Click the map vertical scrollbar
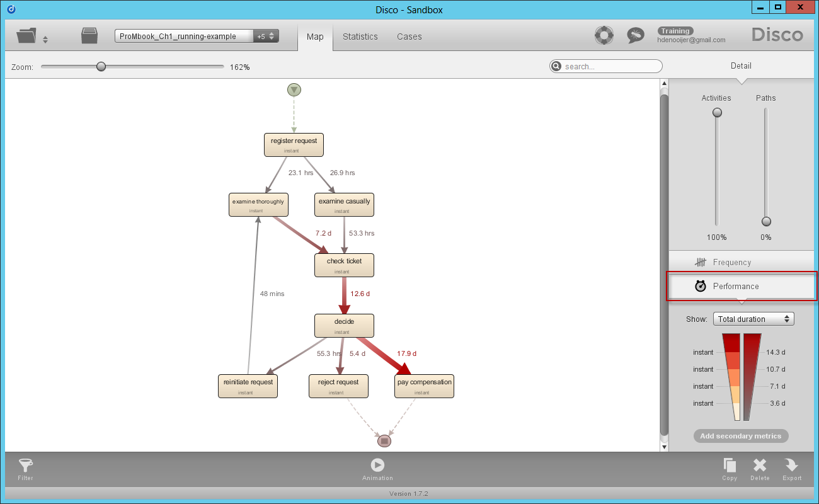 coord(664,264)
